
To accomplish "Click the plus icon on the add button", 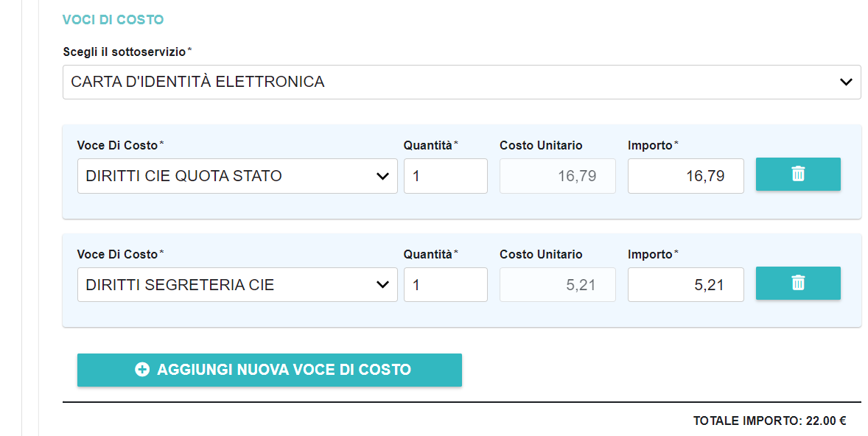I will pyautogui.click(x=142, y=370).
